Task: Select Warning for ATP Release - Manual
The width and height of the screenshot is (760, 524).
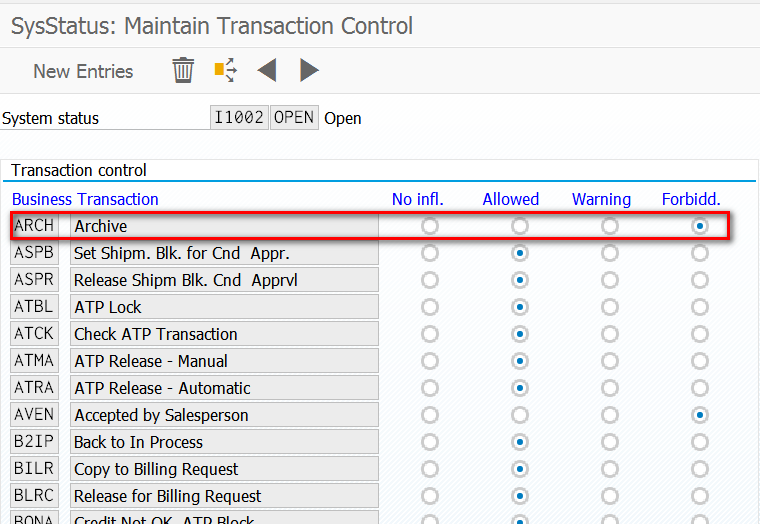Action: 610,361
